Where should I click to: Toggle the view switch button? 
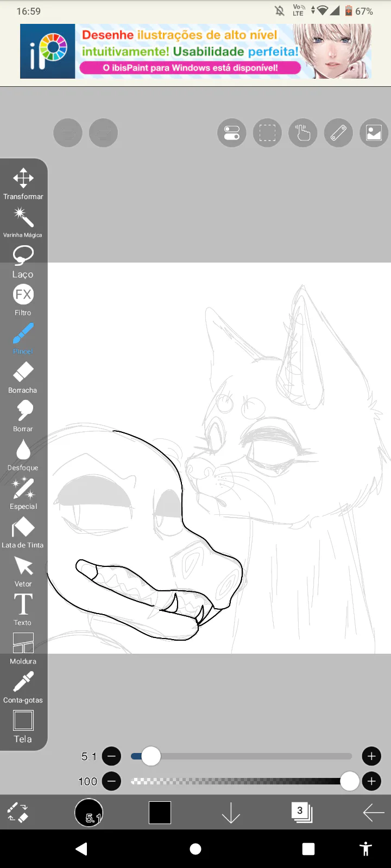point(232,132)
